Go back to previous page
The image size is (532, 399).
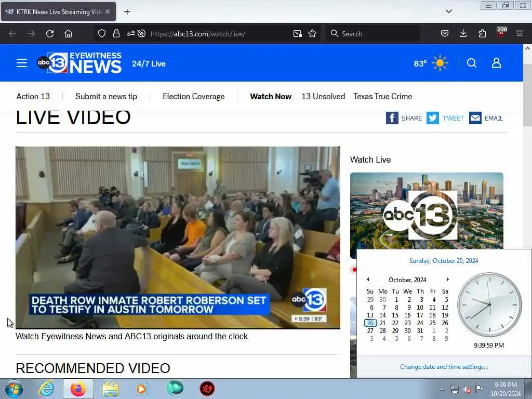coord(12,34)
